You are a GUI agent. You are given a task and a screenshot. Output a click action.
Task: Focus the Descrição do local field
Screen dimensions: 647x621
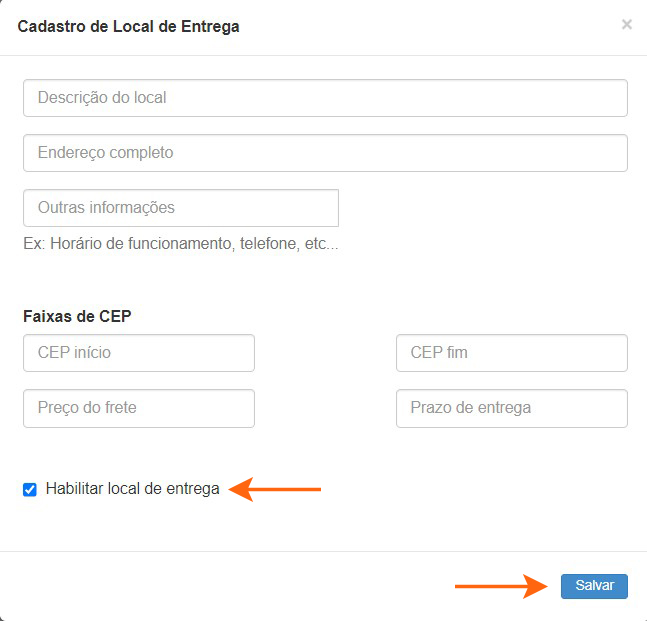pyautogui.click(x=325, y=98)
